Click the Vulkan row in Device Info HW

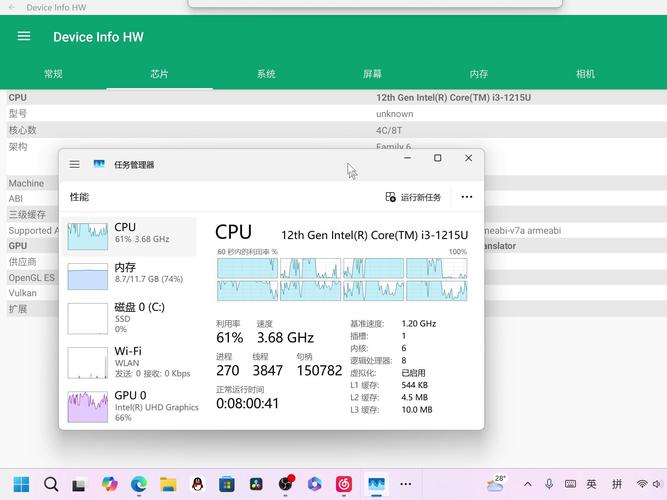click(x=33, y=293)
